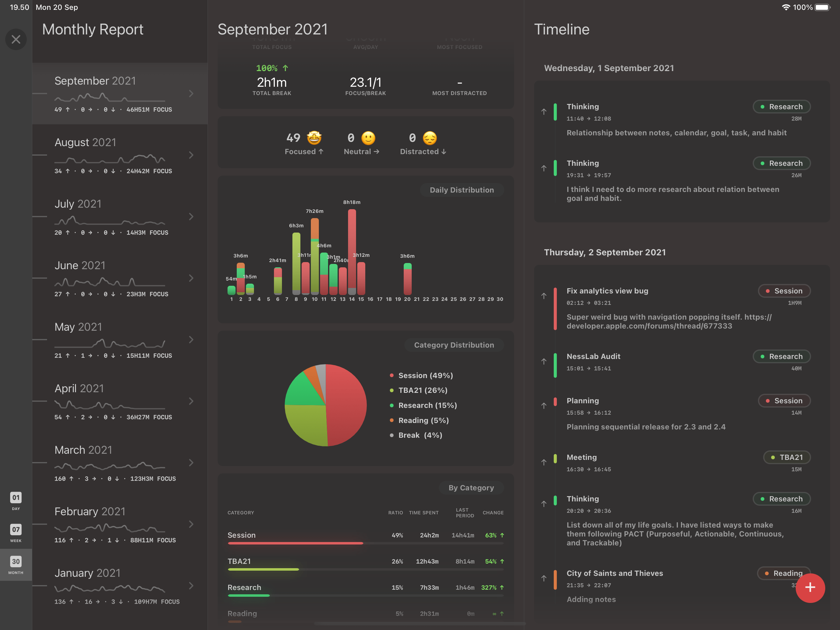Tap the up arrow beside Thinking 11:40
The image size is (840, 630).
coord(544,112)
